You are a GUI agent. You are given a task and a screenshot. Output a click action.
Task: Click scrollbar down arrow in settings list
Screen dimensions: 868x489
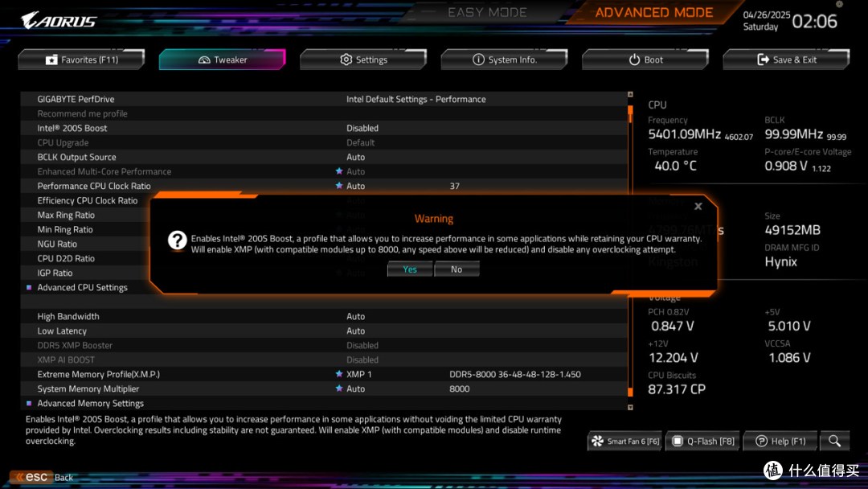630,407
